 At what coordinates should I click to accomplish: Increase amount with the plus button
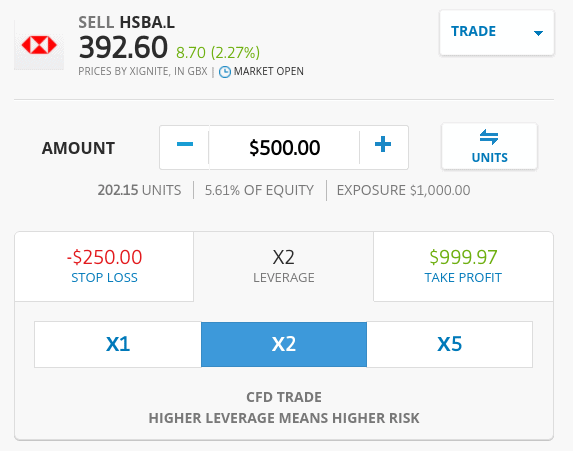pyautogui.click(x=383, y=147)
